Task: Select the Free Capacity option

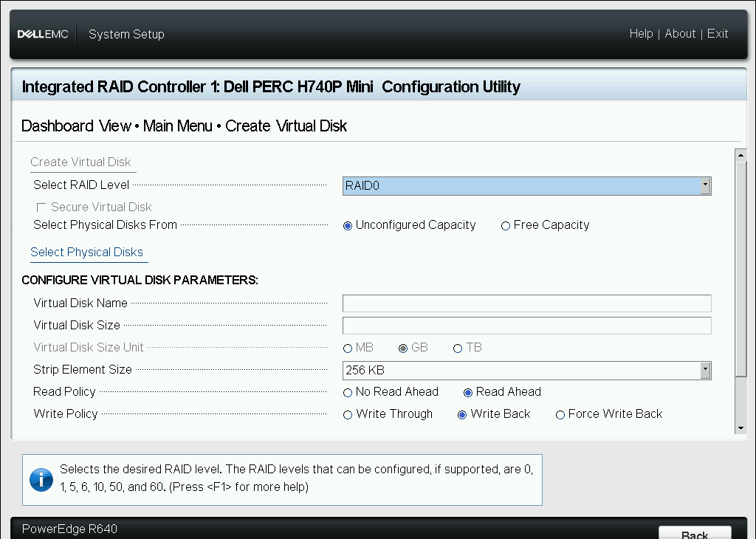Action: (x=506, y=225)
